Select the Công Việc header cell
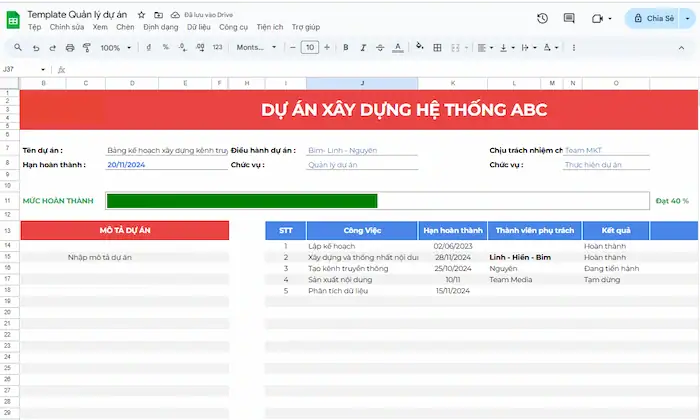This screenshot has height=420, width=700. pos(362,230)
